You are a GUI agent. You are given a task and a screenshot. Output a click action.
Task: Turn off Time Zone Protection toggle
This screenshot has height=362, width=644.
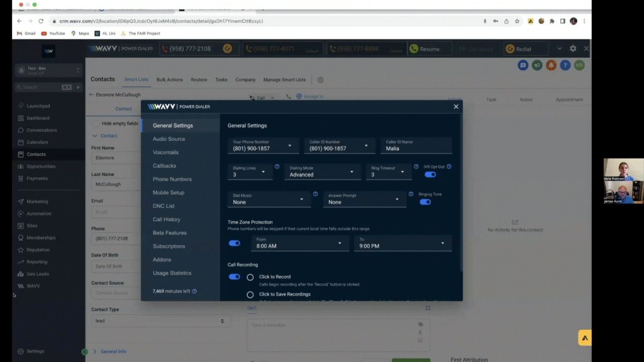pyautogui.click(x=234, y=243)
